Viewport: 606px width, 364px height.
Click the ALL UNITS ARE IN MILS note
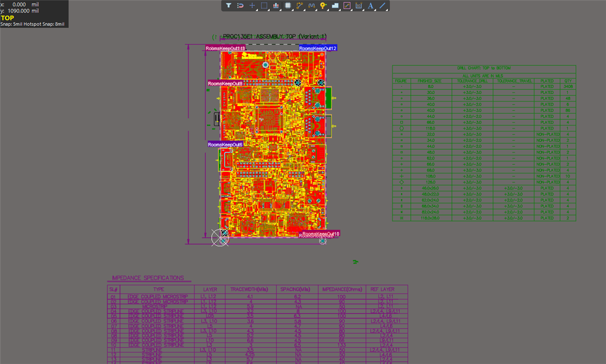(x=483, y=76)
